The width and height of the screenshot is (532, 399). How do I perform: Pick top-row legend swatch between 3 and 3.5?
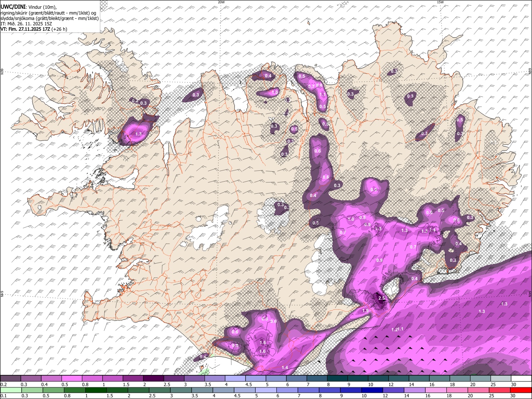point(195,378)
